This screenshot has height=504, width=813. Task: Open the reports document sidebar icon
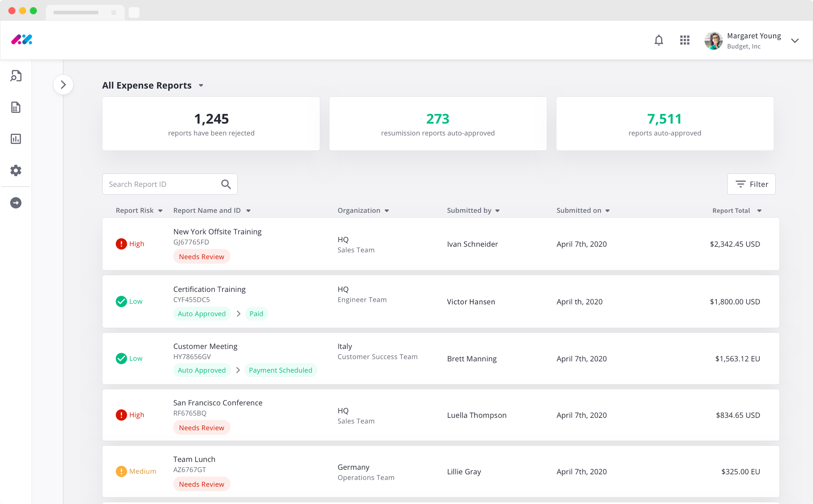(16, 107)
